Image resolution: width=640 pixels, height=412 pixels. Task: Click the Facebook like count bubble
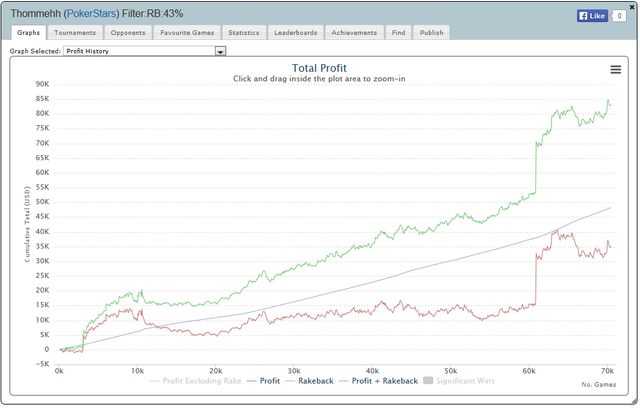[x=619, y=16]
